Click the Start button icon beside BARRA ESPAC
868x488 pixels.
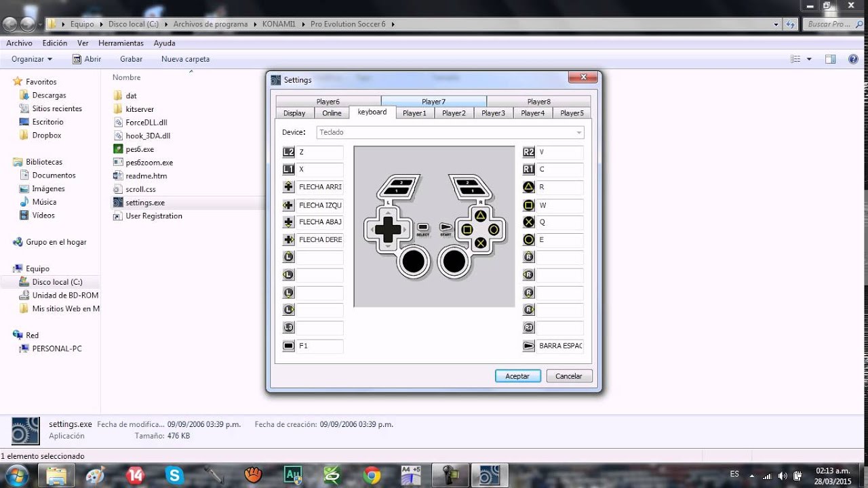tap(529, 346)
